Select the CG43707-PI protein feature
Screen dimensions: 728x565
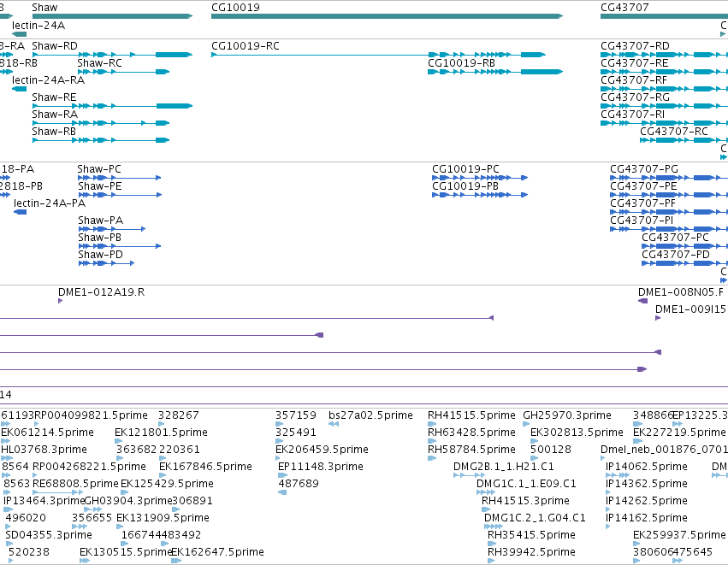669,229
